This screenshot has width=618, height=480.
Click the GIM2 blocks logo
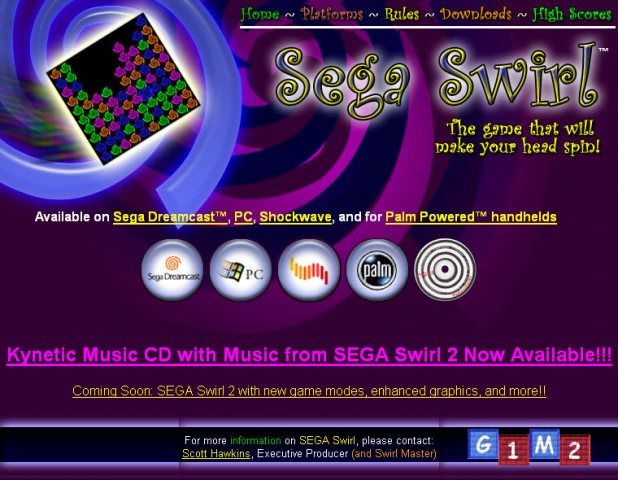point(529,446)
